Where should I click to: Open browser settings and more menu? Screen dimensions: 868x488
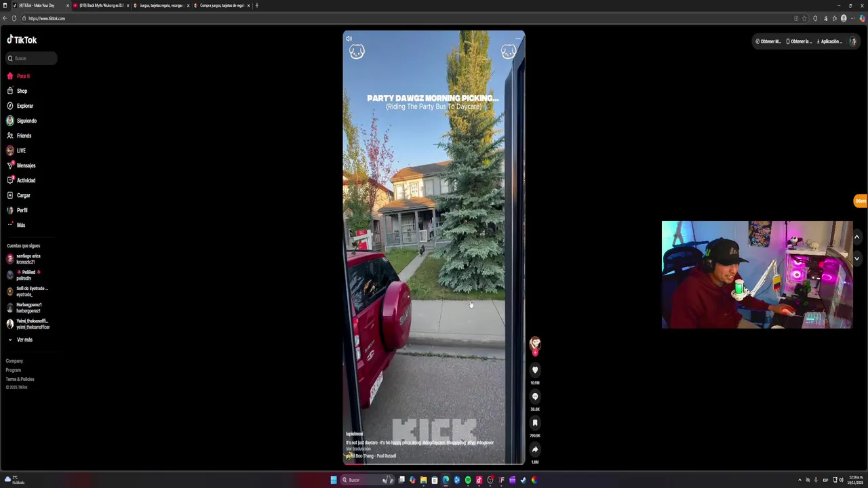[x=852, y=18]
